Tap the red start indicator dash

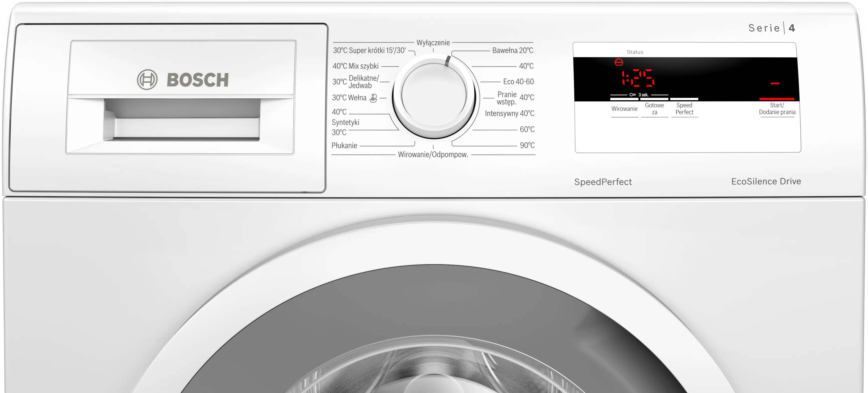[775, 83]
